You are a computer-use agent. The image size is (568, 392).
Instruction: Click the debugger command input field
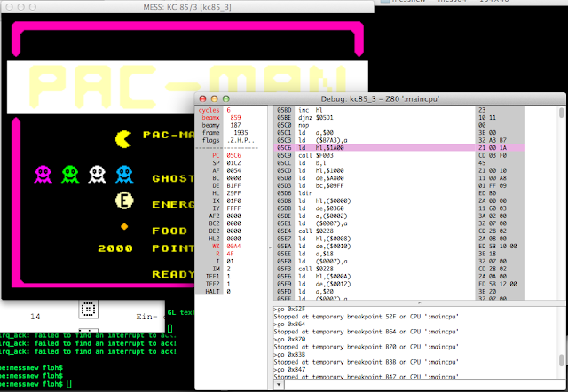click(x=424, y=385)
